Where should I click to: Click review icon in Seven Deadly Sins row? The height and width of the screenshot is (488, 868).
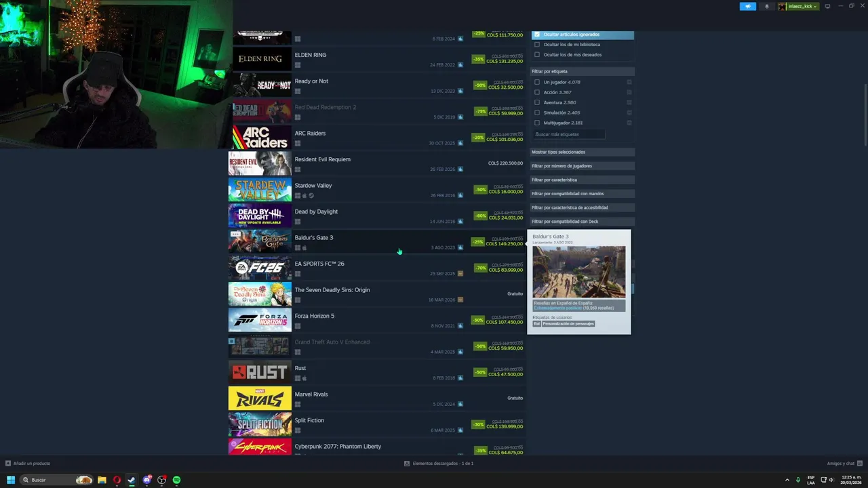460,300
